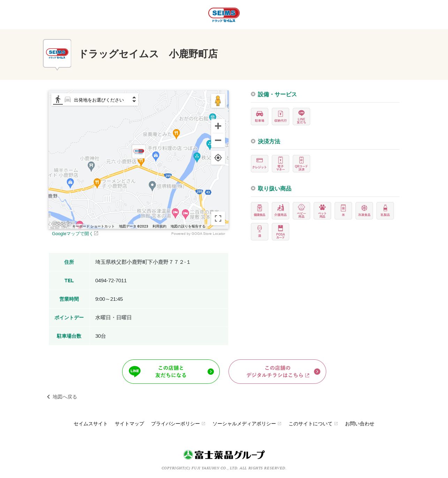This screenshot has width=448, height=478.
Task: Click the 収納代行 service icon
Action: pos(281,117)
